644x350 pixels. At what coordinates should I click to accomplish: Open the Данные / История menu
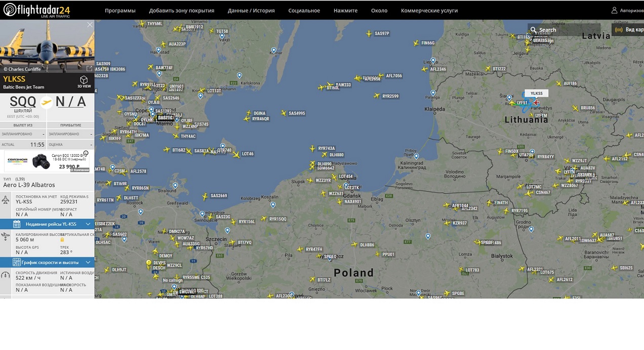[x=251, y=11]
